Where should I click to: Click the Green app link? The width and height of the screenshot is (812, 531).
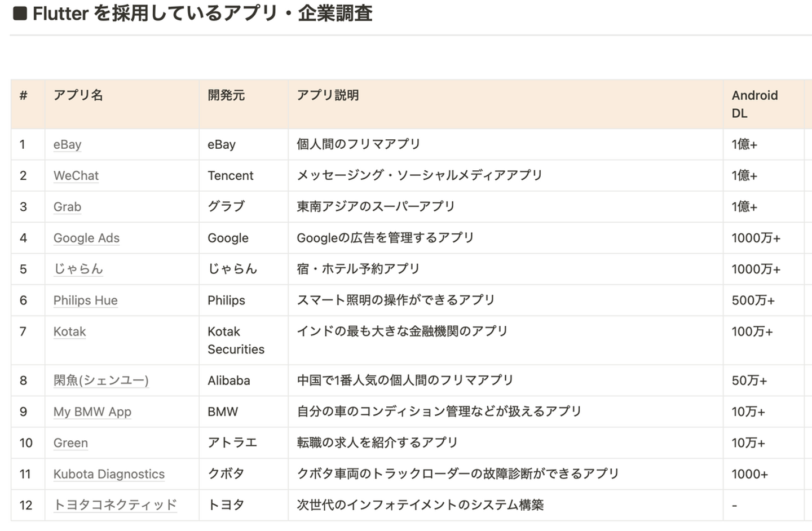tap(70, 443)
